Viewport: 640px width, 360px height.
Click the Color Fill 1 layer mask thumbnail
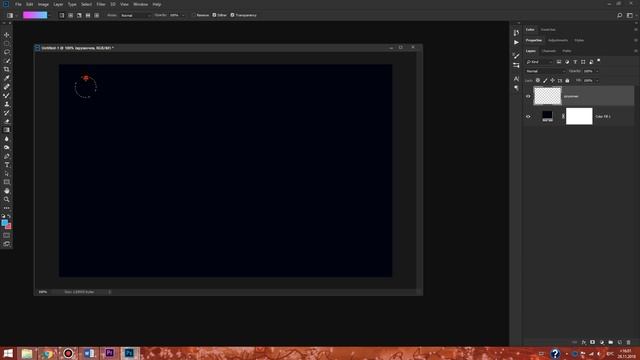tap(579, 116)
